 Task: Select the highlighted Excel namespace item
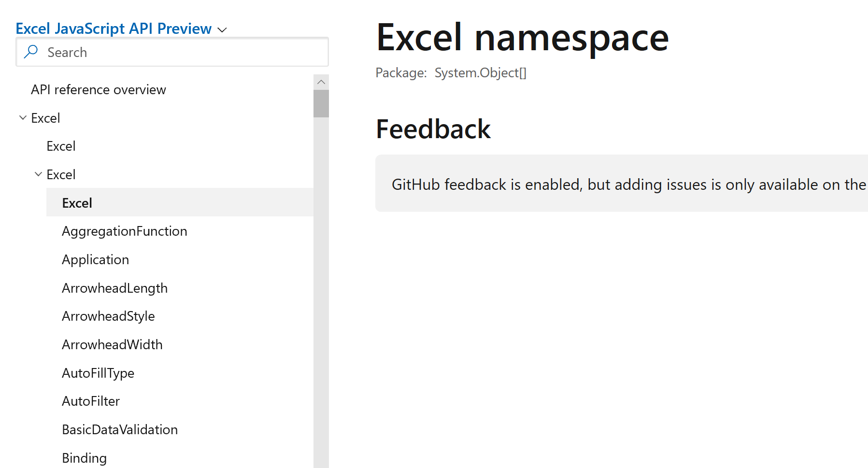(x=180, y=202)
